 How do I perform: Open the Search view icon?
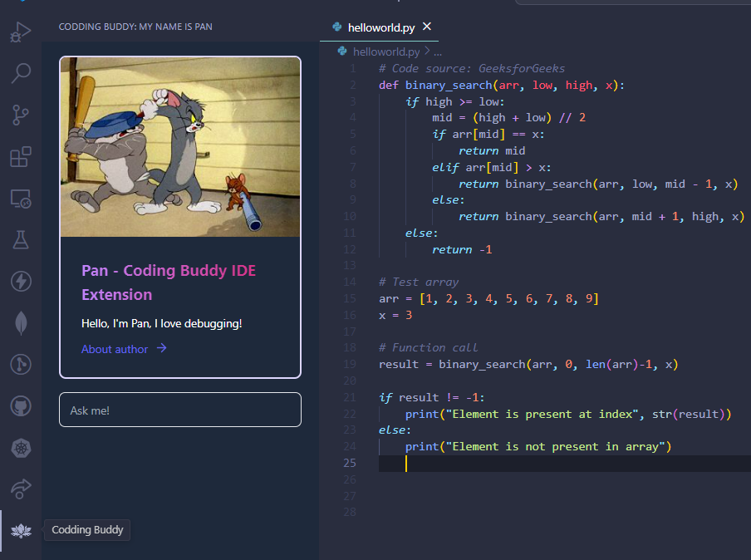[x=21, y=73]
